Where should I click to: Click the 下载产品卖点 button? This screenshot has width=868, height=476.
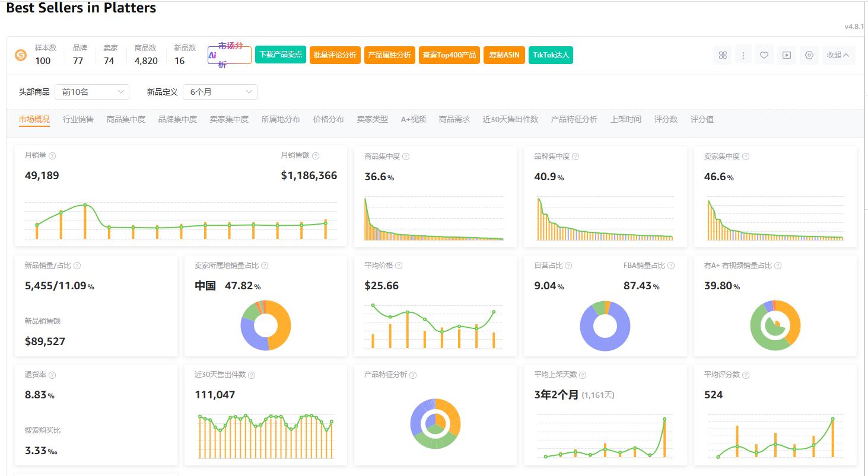pyautogui.click(x=280, y=55)
